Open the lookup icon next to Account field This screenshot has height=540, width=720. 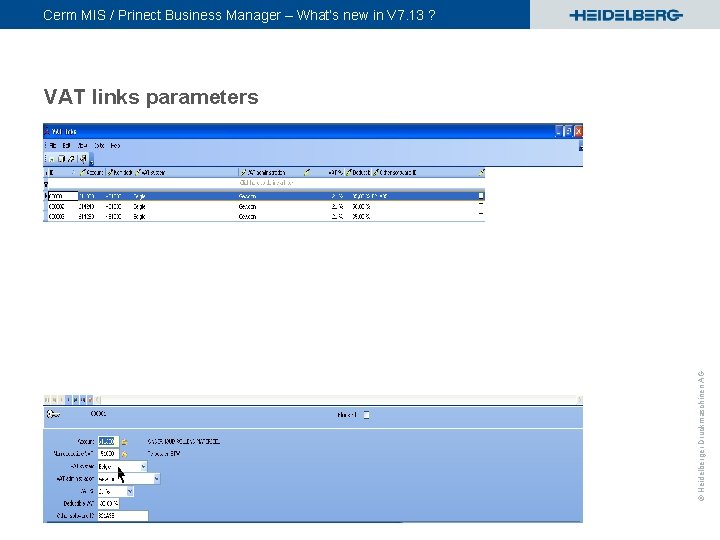coord(124,442)
